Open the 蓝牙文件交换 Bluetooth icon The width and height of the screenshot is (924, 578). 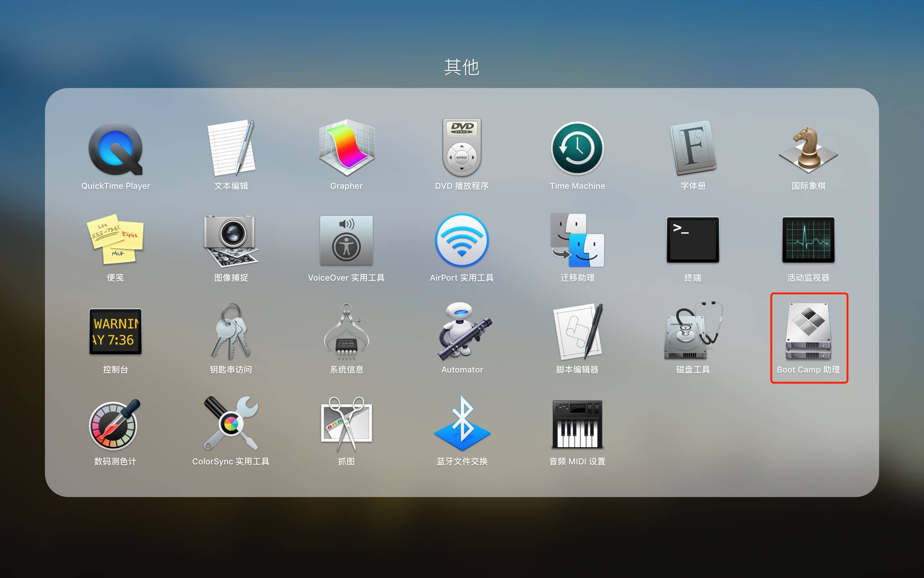click(462, 423)
